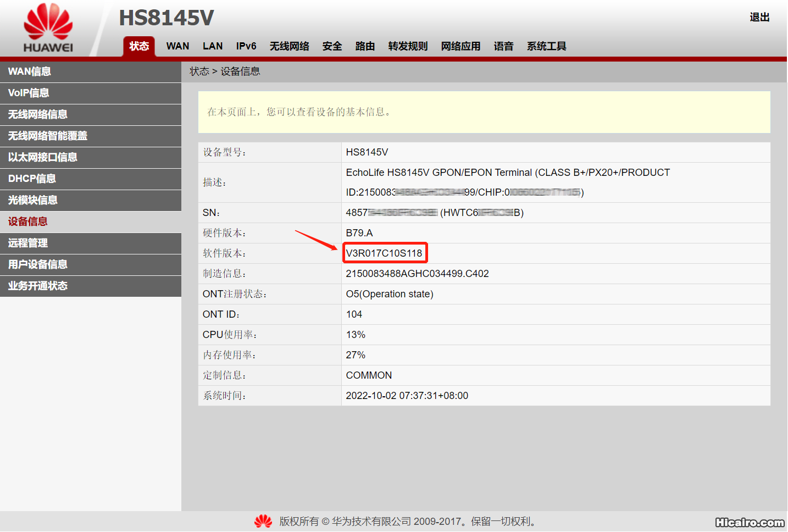Click the ONT ID label
The height and width of the screenshot is (532, 788).
tap(221, 314)
